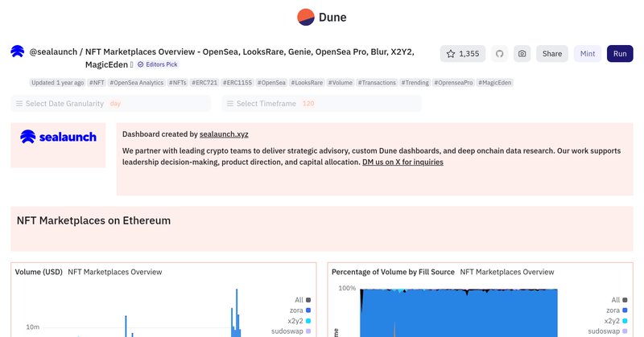The height and width of the screenshot is (337, 644).
Task: Toggle sudoswap series in Volume chart legend
Action: (291, 331)
